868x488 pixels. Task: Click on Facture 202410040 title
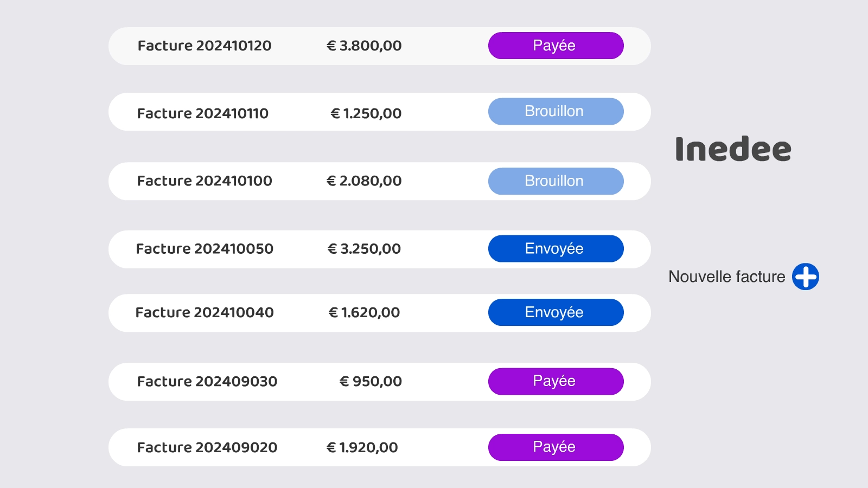[205, 312]
